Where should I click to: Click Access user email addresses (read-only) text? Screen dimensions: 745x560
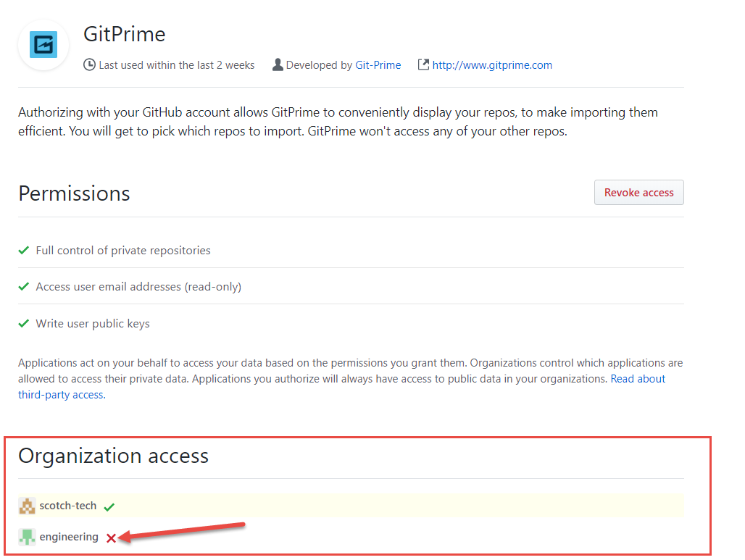138,287
